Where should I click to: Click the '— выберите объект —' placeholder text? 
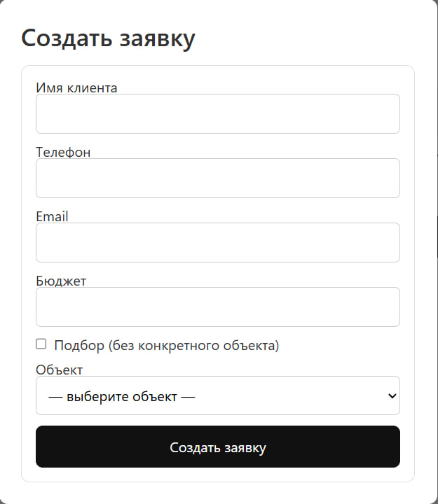pyautogui.click(x=121, y=396)
